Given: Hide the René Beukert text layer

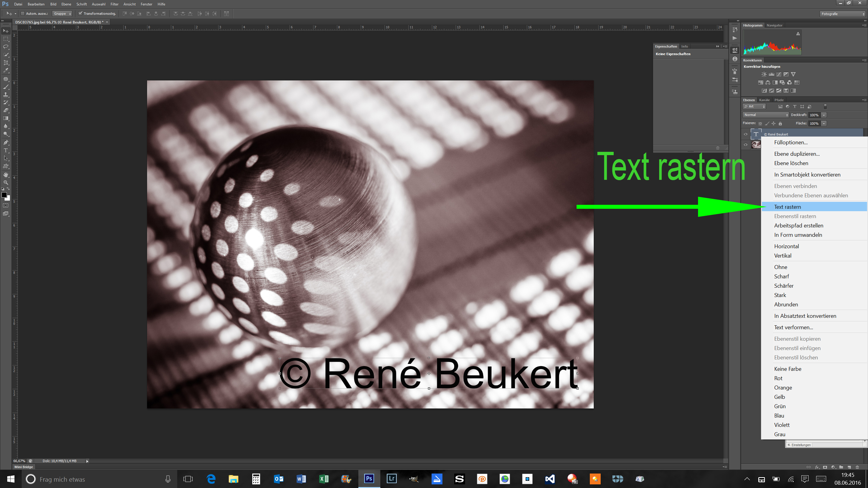Looking at the screenshot, I should pyautogui.click(x=746, y=134).
